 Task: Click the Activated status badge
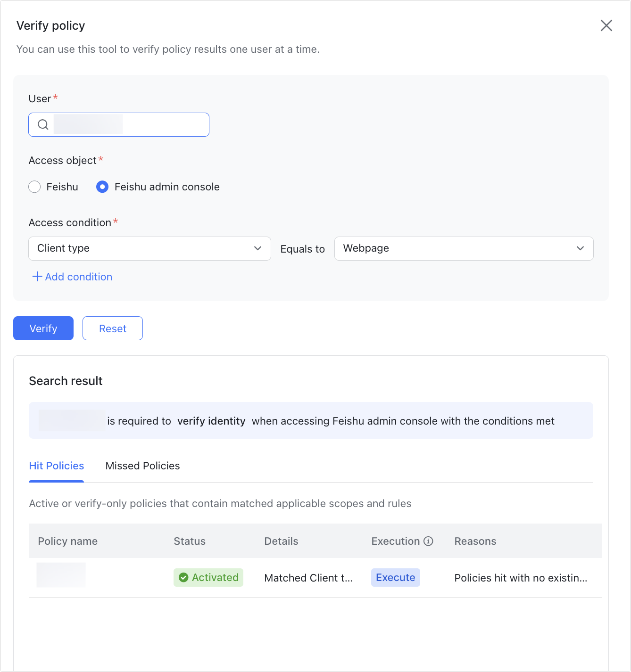[208, 577]
